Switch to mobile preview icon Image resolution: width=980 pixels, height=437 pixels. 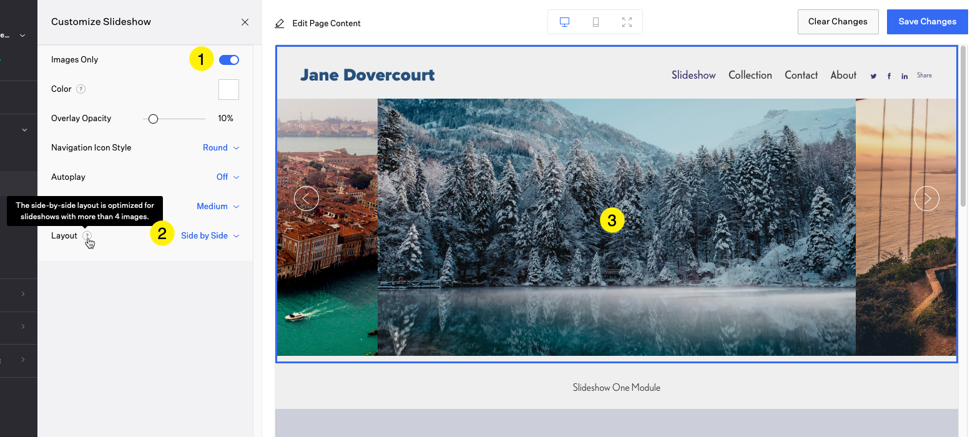595,22
